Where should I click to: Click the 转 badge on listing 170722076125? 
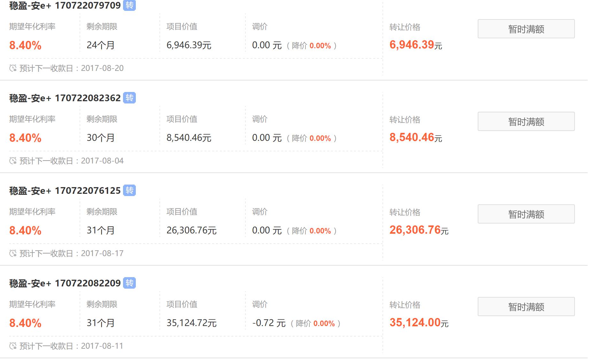click(x=130, y=190)
